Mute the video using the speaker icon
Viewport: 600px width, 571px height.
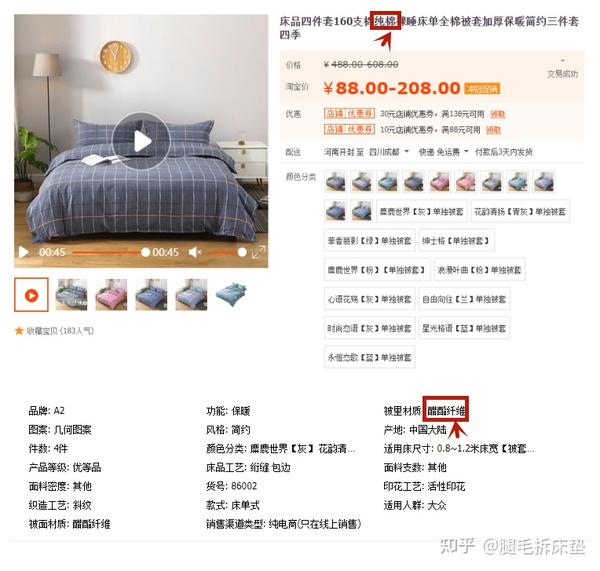pos(195,252)
